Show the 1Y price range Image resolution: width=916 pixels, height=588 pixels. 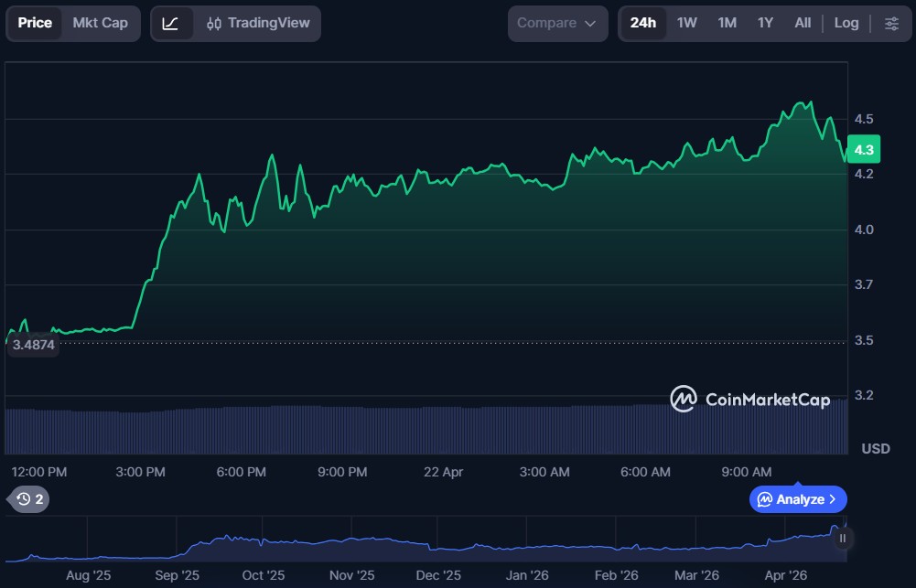pyautogui.click(x=765, y=23)
